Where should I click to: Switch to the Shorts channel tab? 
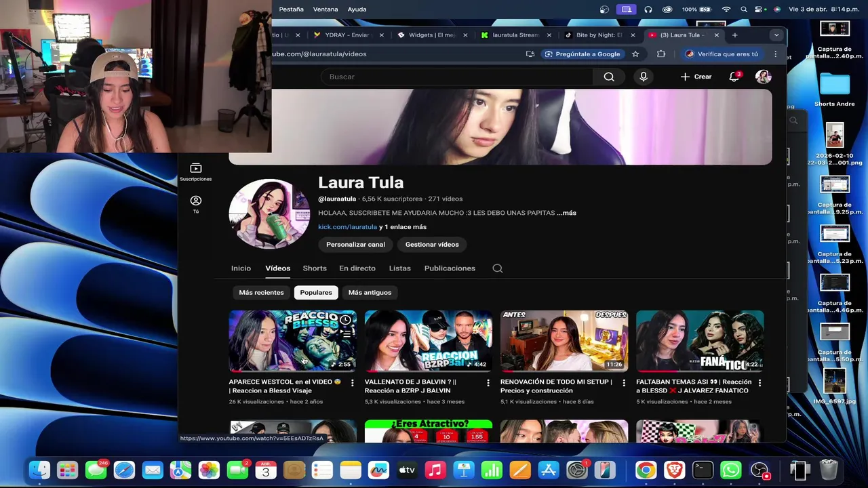pyautogui.click(x=315, y=268)
